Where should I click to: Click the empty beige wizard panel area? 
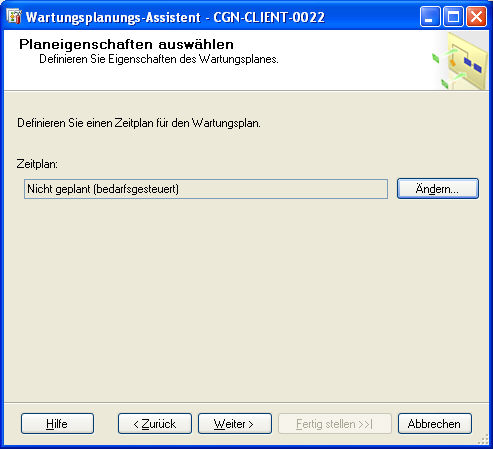247,300
